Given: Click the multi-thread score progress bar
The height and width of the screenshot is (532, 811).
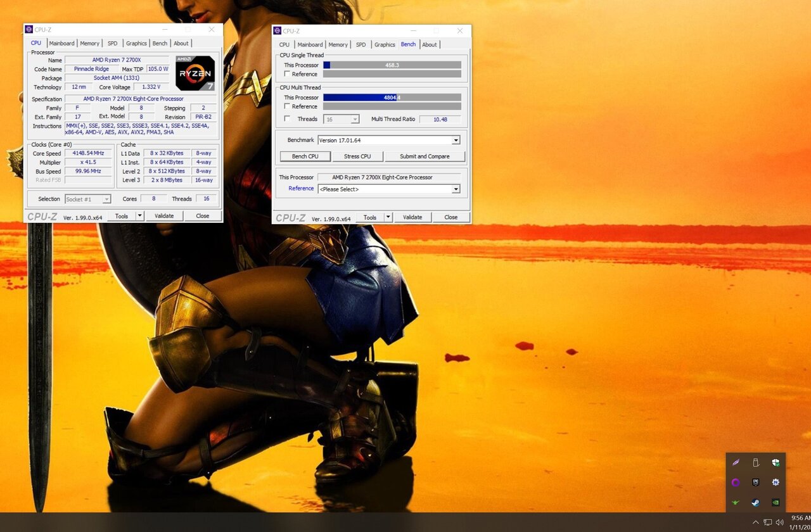Looking at the screenshot, I should [392, 97].
